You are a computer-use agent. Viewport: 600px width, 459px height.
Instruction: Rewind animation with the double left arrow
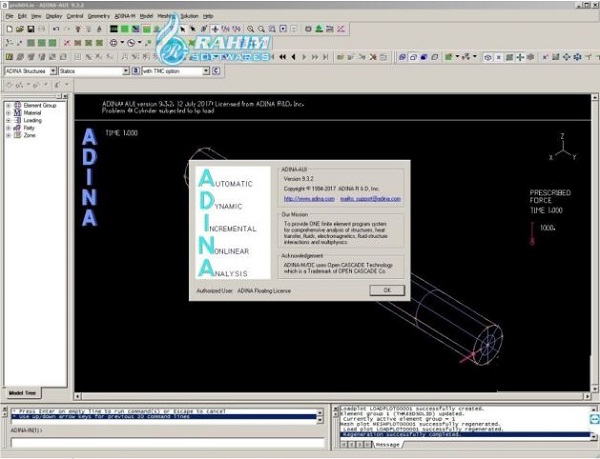pyautogui.click(x=282, y=57)
